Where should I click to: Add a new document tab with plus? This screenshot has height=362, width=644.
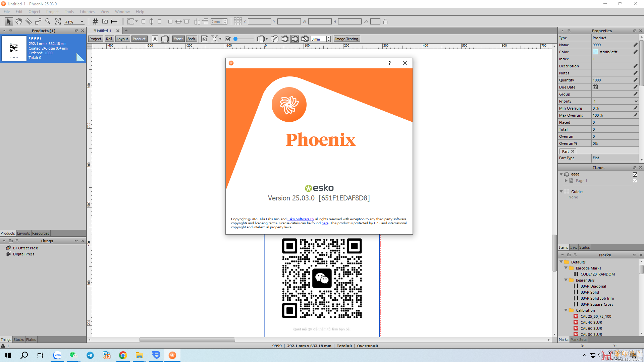coord(126,31)
